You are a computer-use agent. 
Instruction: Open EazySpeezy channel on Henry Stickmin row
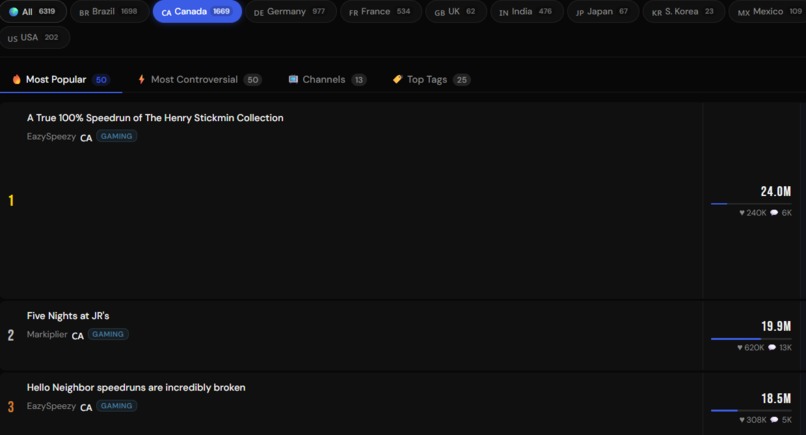pos(51,136)
